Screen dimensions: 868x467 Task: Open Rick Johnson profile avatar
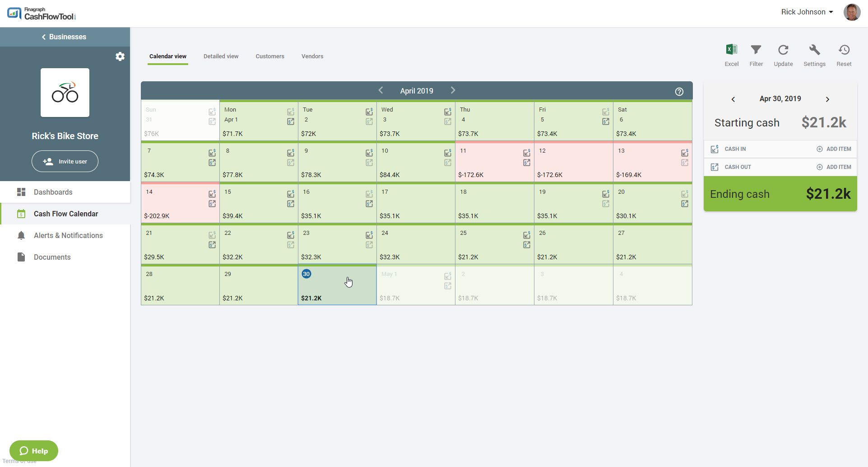(x=852, y=12)
